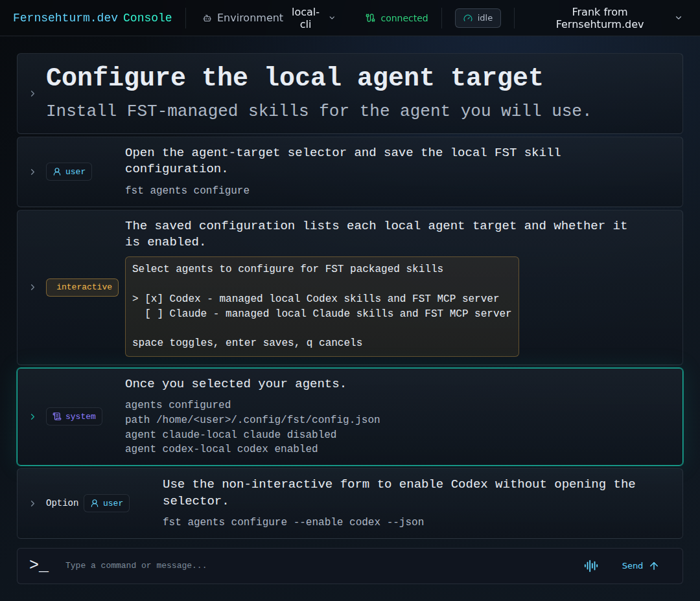Expand the interactive selector step

[32, 288]
